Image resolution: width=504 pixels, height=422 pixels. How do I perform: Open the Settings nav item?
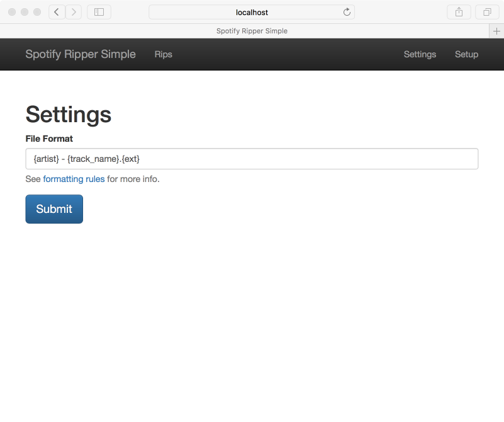tap(420, 54)
